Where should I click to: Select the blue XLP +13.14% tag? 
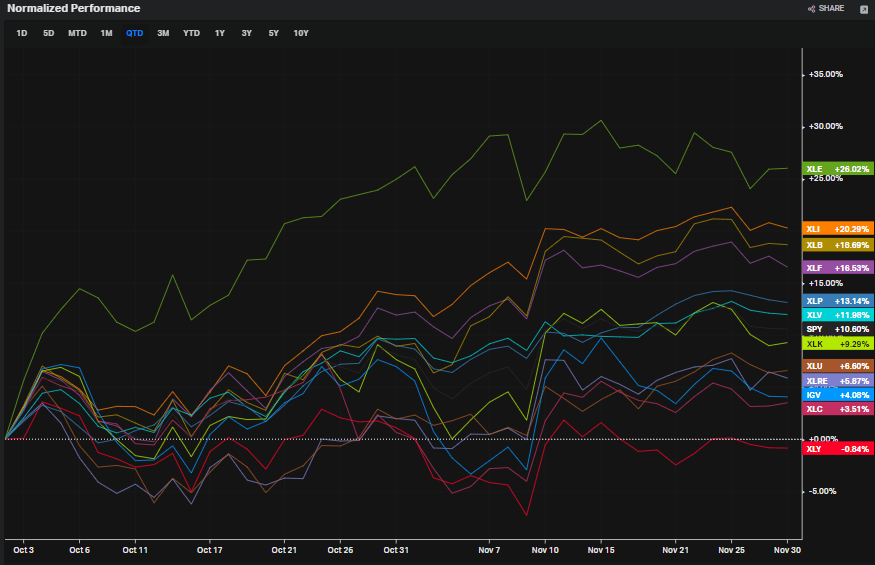(838, 301)
